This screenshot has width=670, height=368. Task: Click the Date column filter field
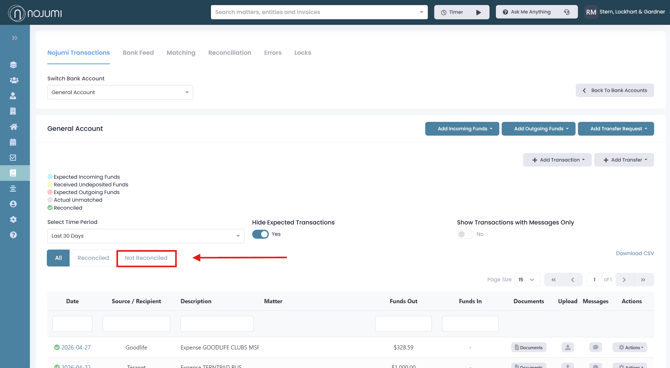pyautogui.click(x=72, y=324)
